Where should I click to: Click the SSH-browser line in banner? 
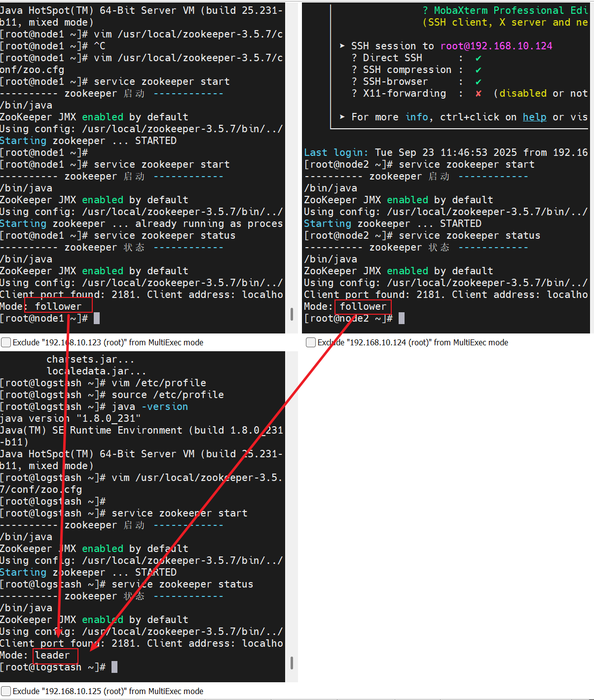417,81
